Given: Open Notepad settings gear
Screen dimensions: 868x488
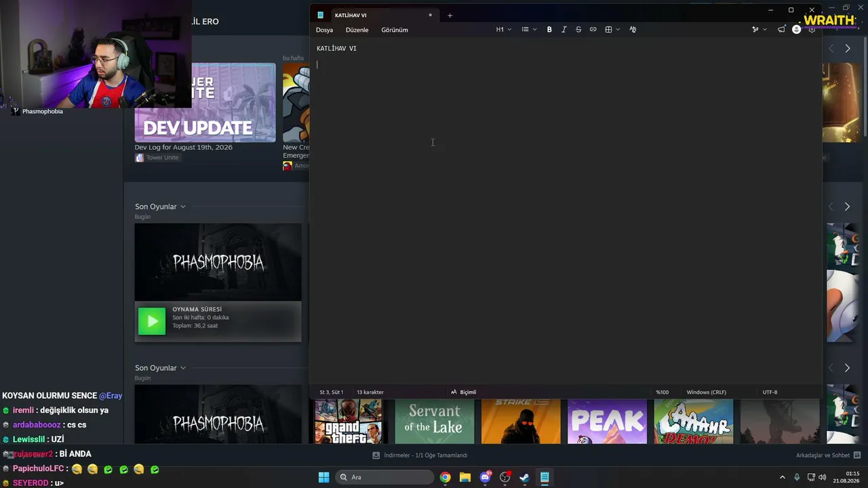Looking at the screenshot, I should tap(812, 30).
